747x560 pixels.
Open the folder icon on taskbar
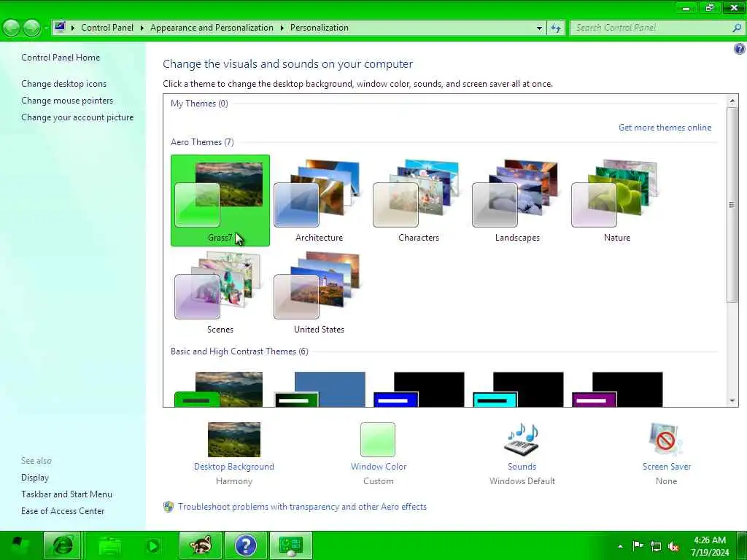point(109,545)
